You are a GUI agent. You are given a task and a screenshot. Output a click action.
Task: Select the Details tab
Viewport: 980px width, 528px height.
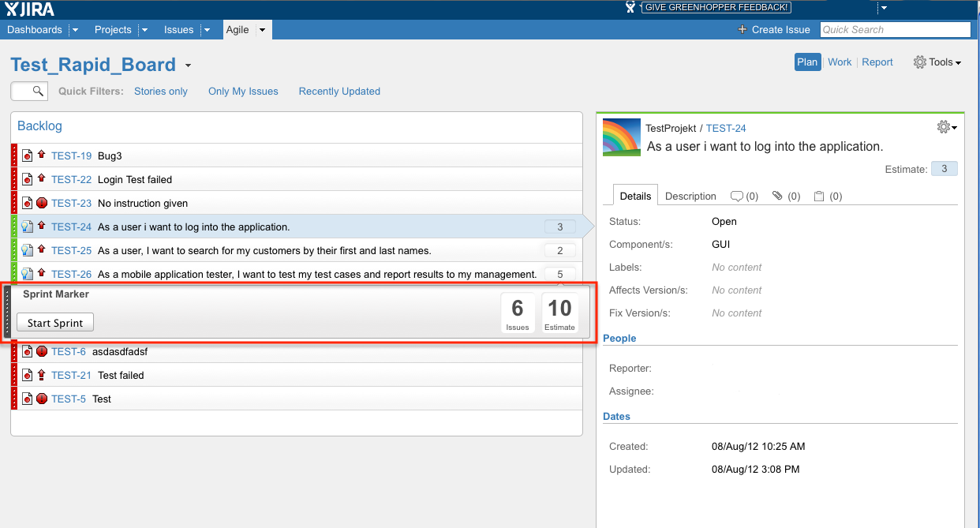point(635,196)
